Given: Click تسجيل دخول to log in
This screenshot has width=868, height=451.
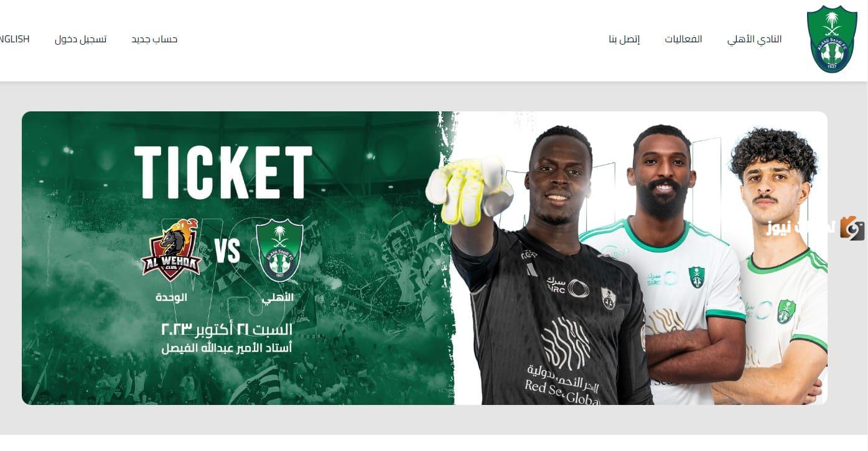Looking at the screenshot, I should click(80, 39).
